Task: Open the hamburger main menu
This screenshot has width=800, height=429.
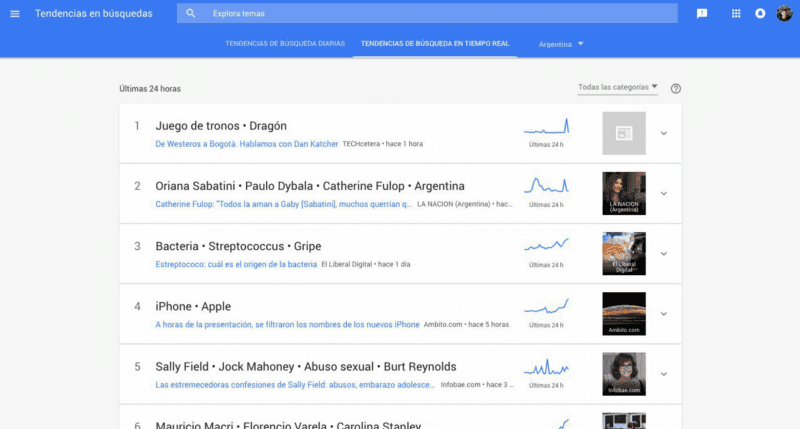Action: (x=14, y=13)
